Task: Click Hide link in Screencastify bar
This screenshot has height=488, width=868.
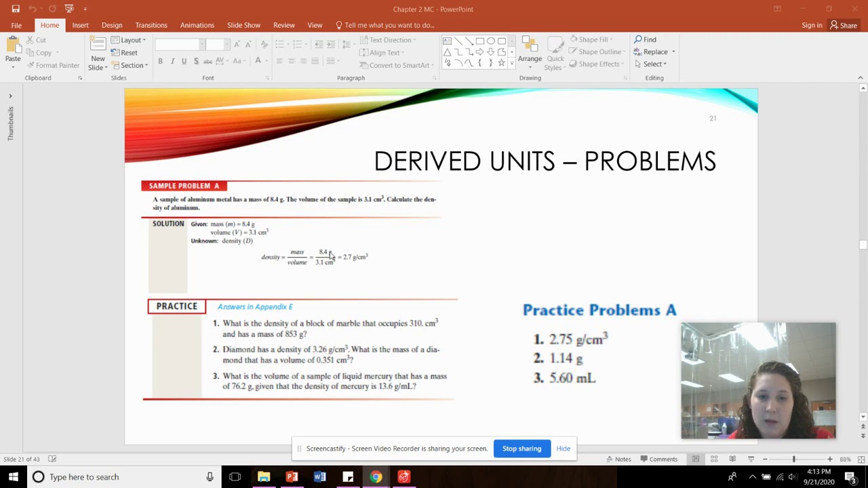Action: click(x=564, y=449)
